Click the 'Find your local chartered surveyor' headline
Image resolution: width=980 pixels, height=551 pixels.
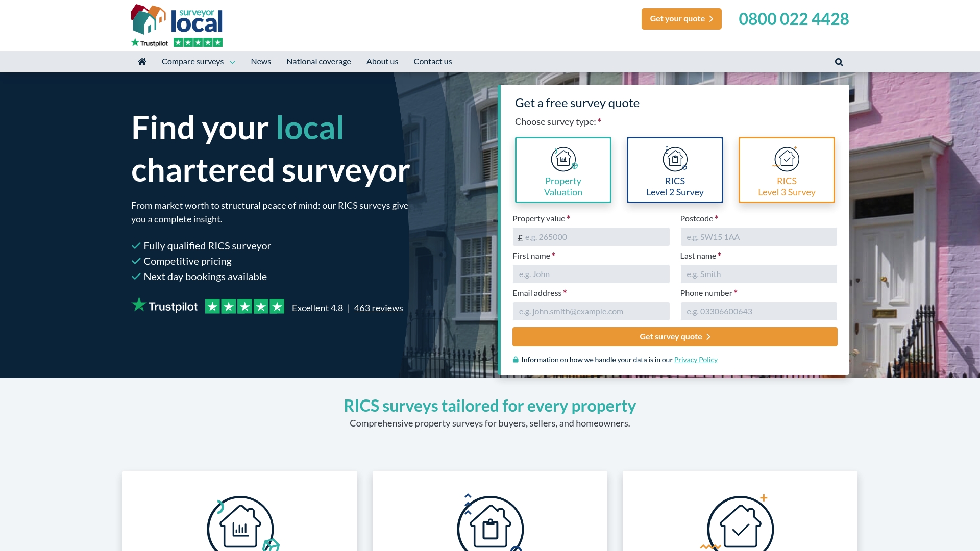[271, 148]
